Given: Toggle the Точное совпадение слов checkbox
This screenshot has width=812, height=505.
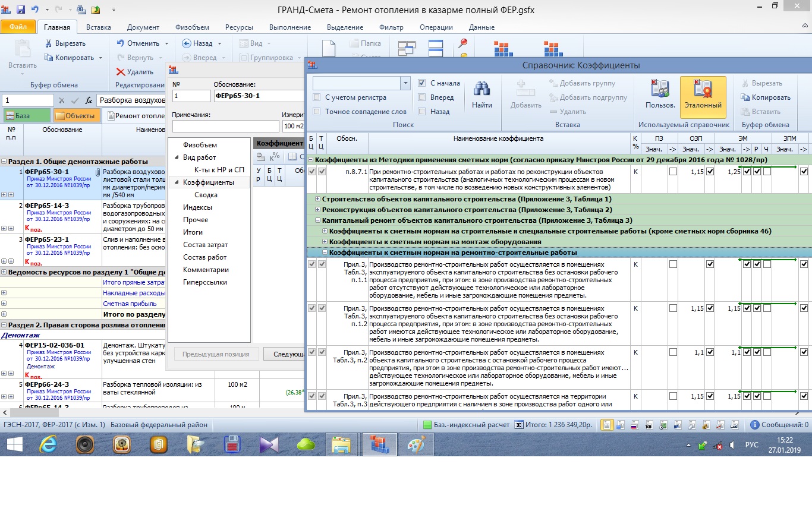Looking at the screenshot, I should tap(317, 112).
